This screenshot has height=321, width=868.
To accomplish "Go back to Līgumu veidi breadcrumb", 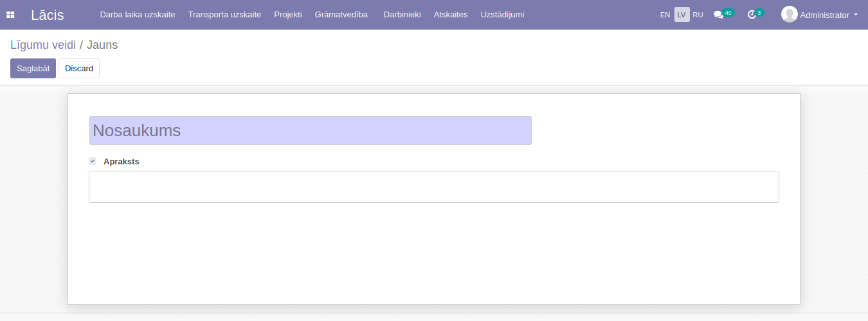I will pyautogui.click(x=43, y=45).
